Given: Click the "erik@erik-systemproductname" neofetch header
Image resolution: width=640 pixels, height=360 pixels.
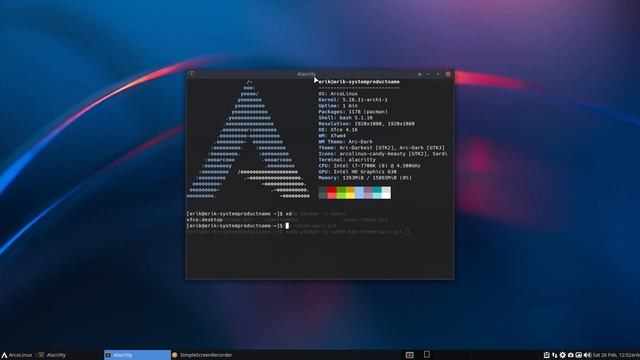Looking at the screenshot, I should (359, 82).
